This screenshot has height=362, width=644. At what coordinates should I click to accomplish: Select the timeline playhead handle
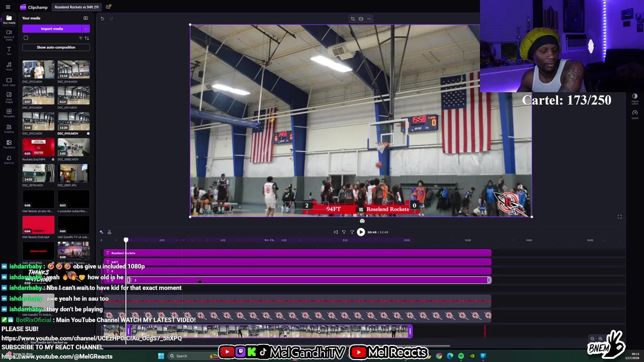click(x=126, y=240)
